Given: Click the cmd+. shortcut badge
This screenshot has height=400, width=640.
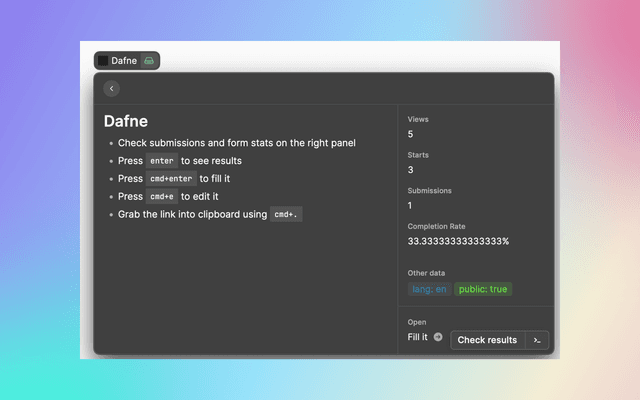Looking at the screenshot, I should [286, 215].
